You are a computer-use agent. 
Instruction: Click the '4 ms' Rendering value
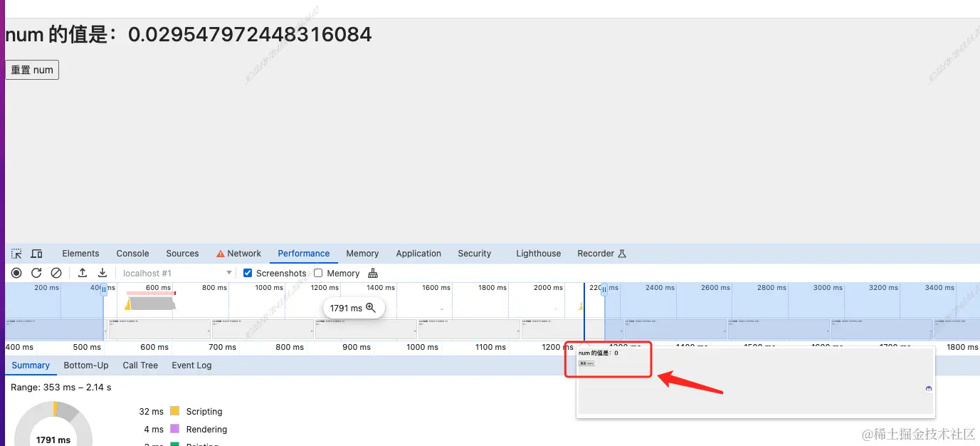click(x=154, y=430)
